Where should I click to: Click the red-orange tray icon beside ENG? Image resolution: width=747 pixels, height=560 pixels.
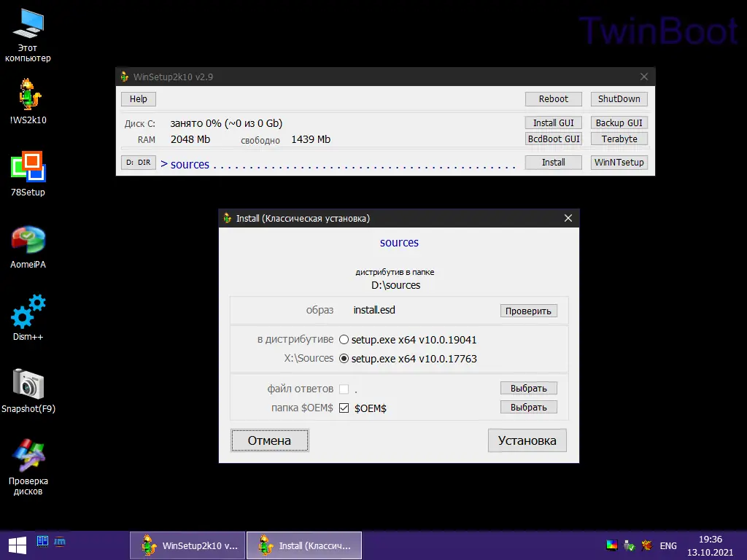coord(646,545)
